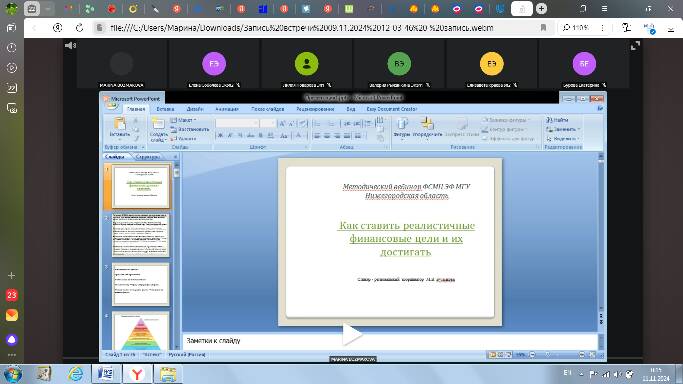Switch to the Показ слайдов ribbon tab
Image resolution: width=683 pixels, height=384 pixels.
pos(267,109)
